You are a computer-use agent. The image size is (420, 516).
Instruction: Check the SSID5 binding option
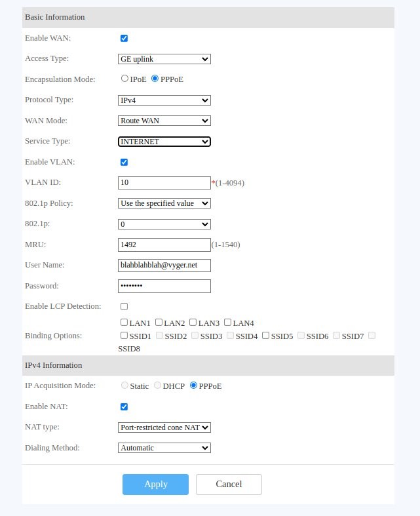pos(266,336)
